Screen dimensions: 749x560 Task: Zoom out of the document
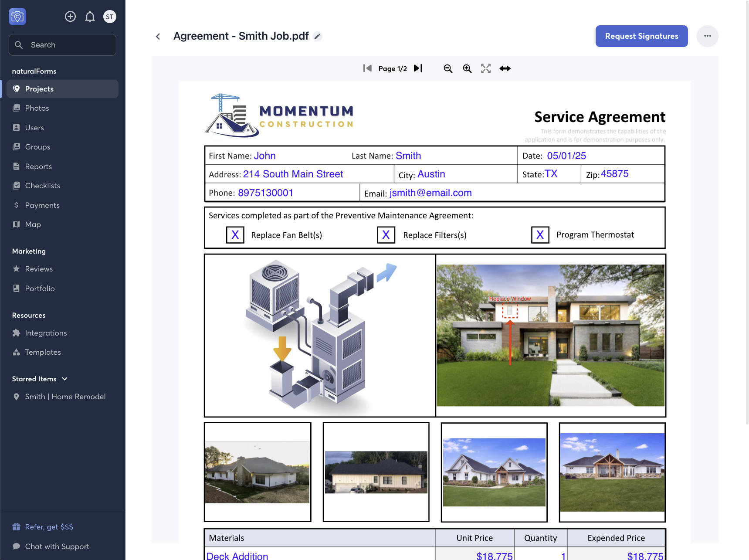click(448, 68)
